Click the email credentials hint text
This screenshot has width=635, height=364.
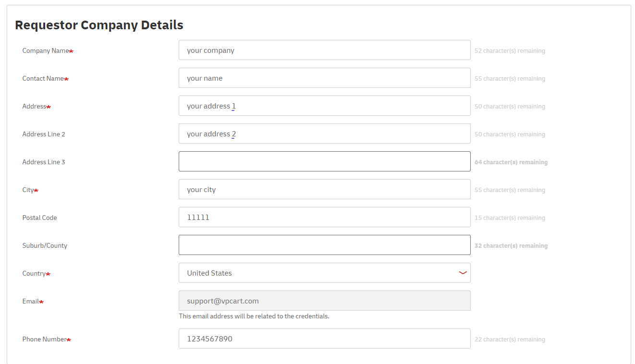[254, 316]
